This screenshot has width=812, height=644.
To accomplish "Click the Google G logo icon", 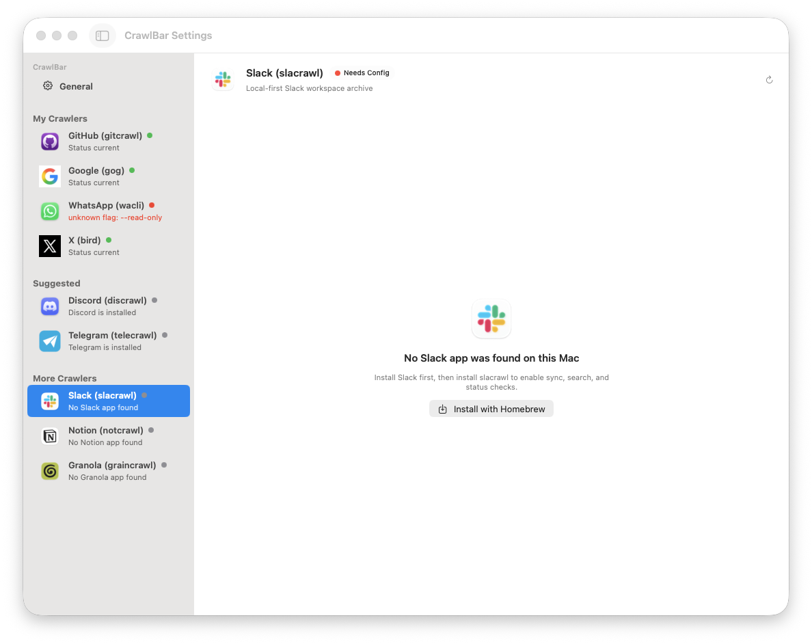I will click(x=50, y=176).
